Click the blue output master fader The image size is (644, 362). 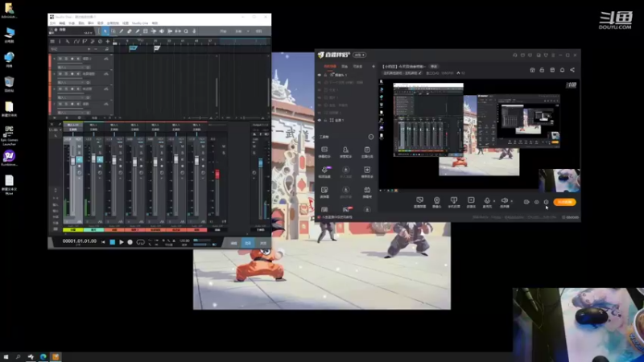(x=260, y=163)
